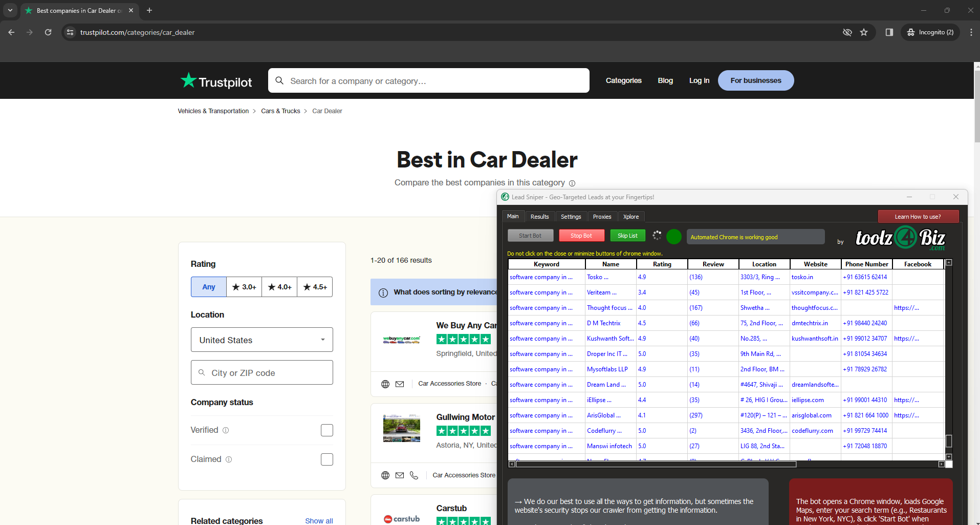
Task: Select the Any rating filter
Action: (209, 287)
